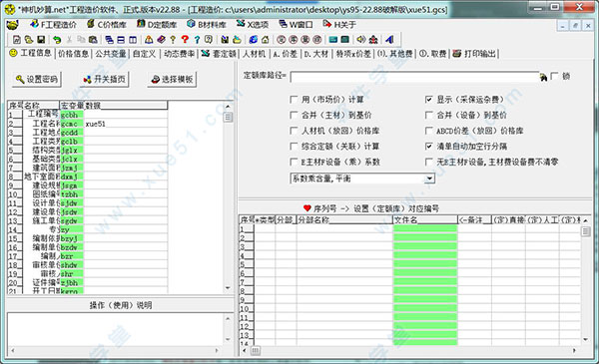Click the 文件名 column header
This screenshot has width=599, height=364.
425,219
